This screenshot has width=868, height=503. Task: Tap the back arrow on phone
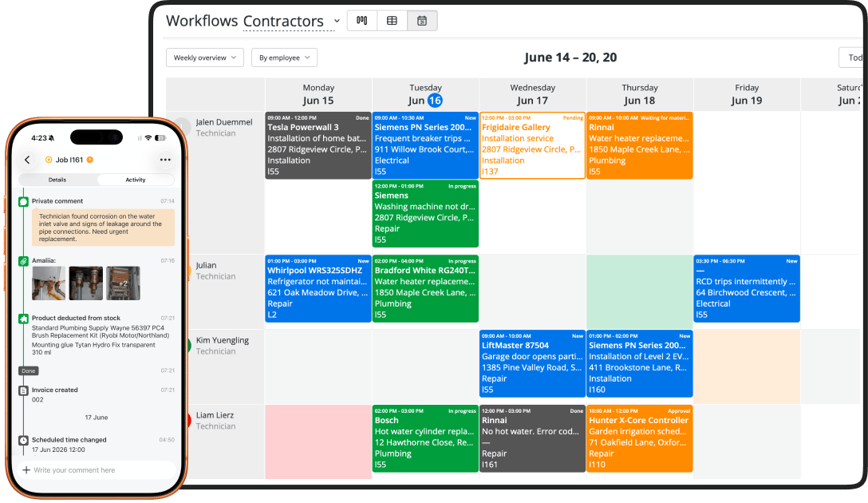coord(28,160)
